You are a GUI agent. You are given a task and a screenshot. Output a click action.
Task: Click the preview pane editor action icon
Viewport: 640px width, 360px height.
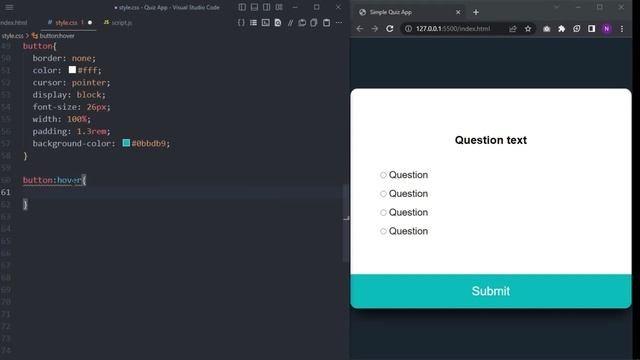click(x=266, y=22)
